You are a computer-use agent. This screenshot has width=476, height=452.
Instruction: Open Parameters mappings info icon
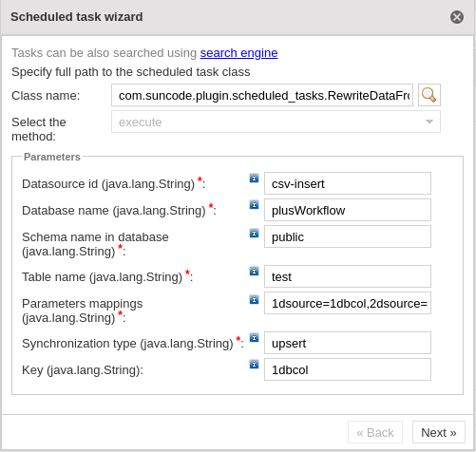click(x=254, y=299)
